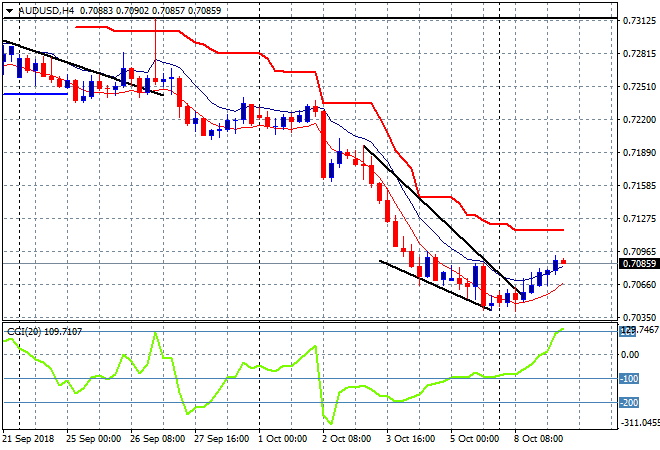Viewport: 660px width, 450px height.
Task: Click the 3 Oct 16:00 time label
Action: 411,439
